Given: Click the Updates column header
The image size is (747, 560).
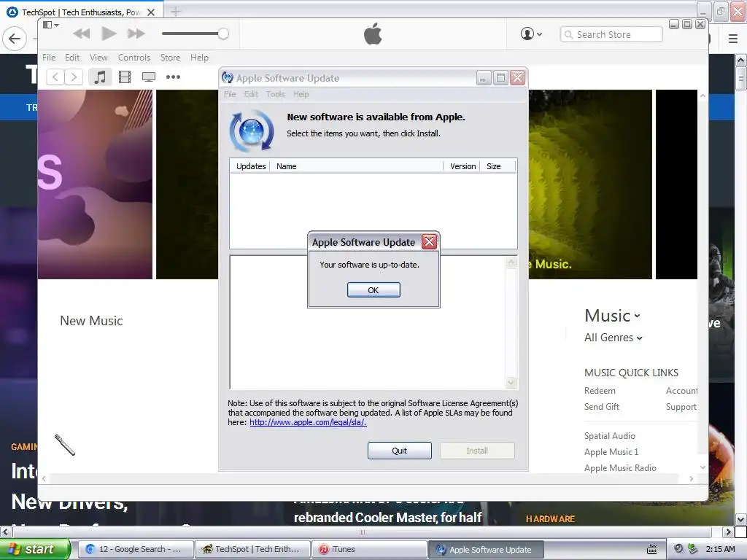Looking at the screenshot, I should click(x=251, y=166).
